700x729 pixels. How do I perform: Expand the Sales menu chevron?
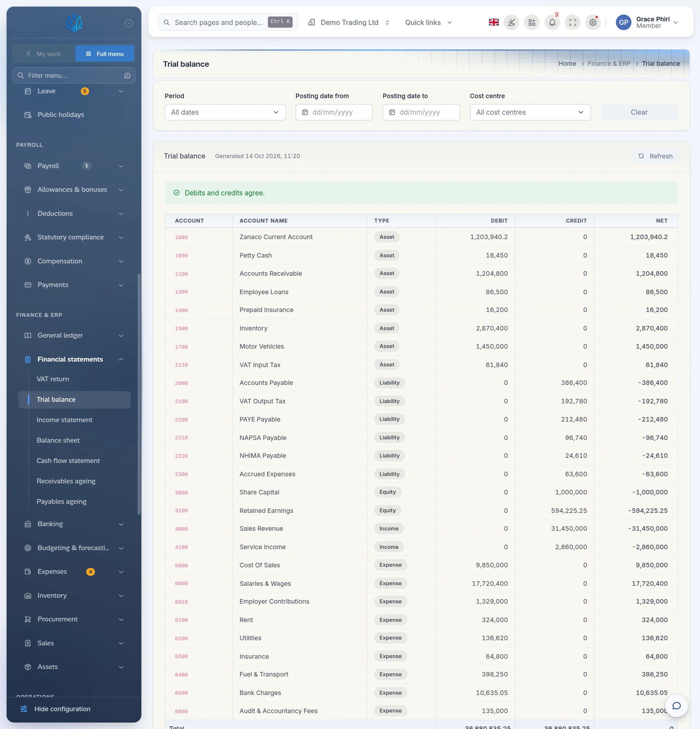(x=121, y=643)
